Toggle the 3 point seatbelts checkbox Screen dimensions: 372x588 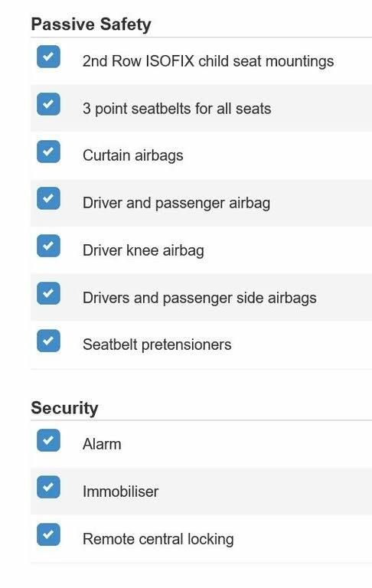(48, 104)
